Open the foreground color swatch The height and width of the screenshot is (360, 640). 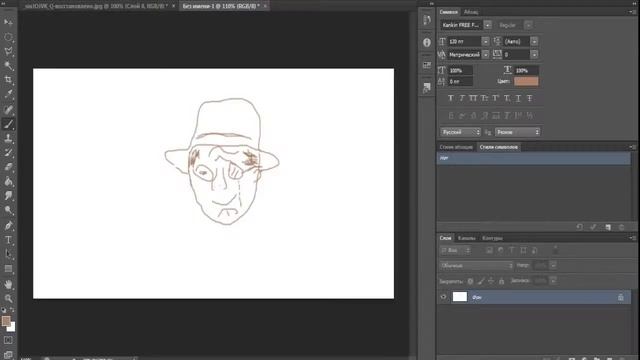click(x=6, y=321)
